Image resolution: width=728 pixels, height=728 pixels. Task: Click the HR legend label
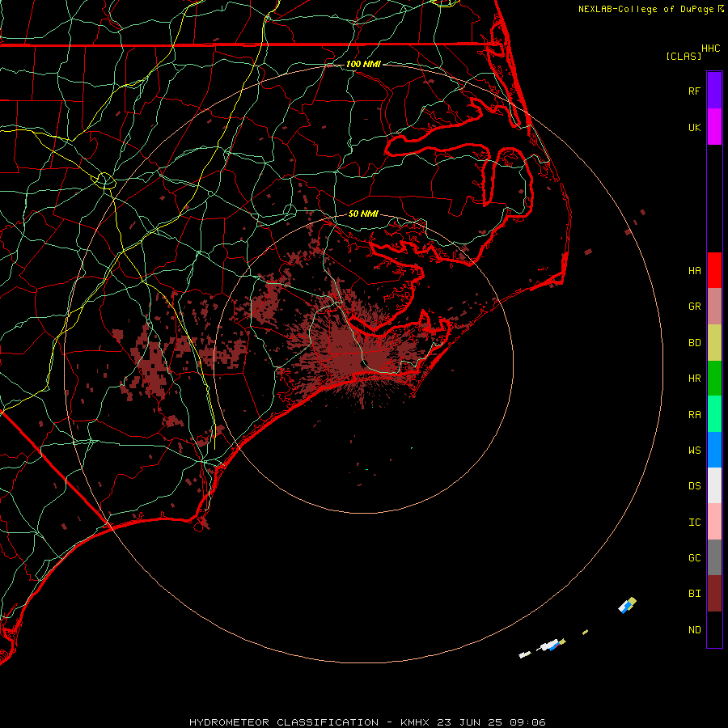click(694, 379)
